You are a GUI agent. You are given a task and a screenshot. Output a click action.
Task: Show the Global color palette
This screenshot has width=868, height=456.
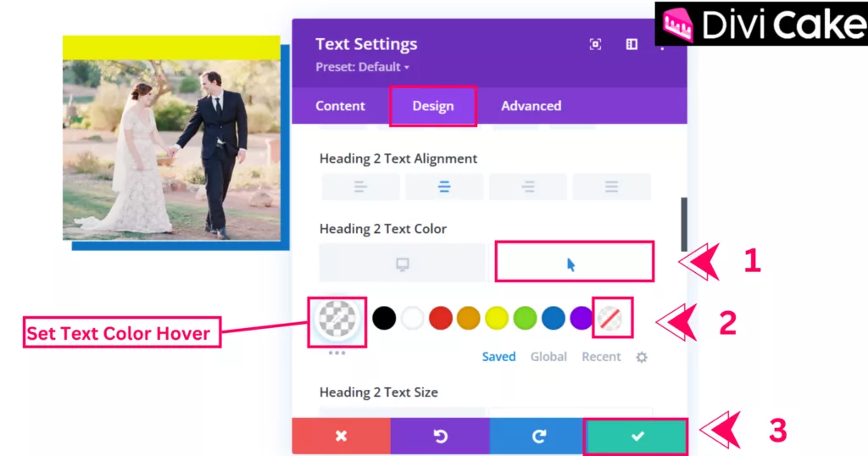[548, 357]
